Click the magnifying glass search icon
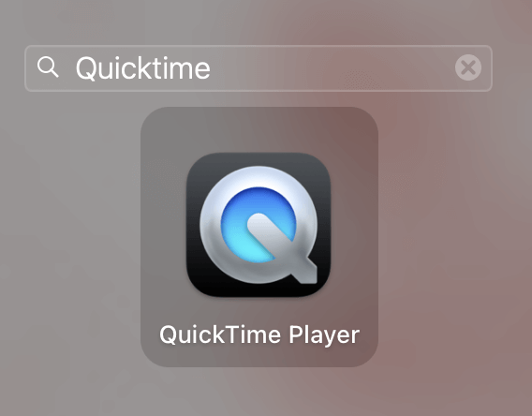This screenshot has width=532, height=416. (48, 67)
